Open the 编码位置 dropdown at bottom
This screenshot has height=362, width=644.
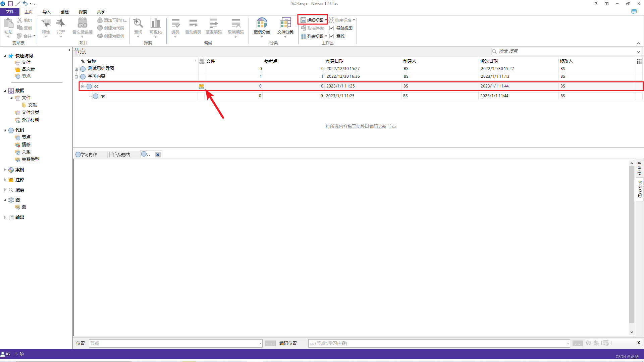(568, 343)
